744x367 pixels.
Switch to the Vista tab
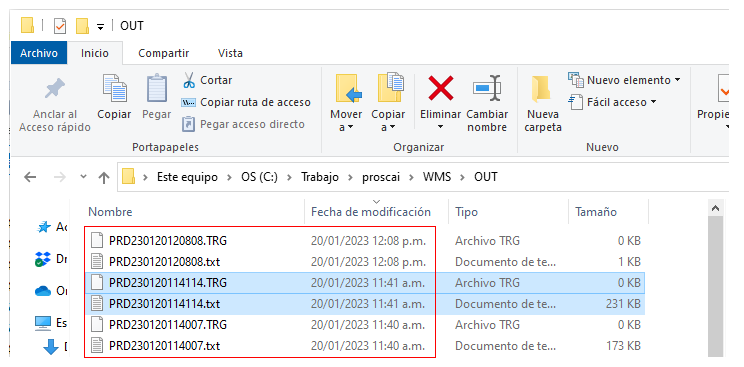(230, 53)
